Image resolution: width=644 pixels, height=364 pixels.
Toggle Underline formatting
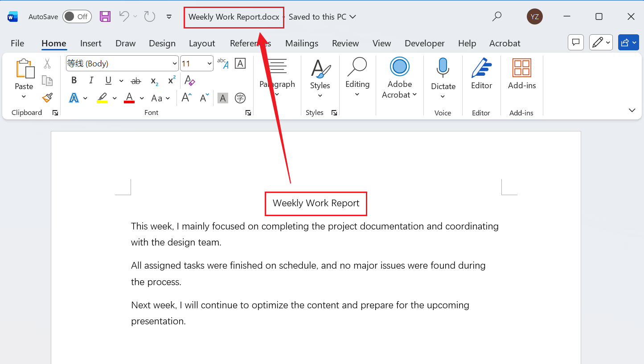click(108, 80)
